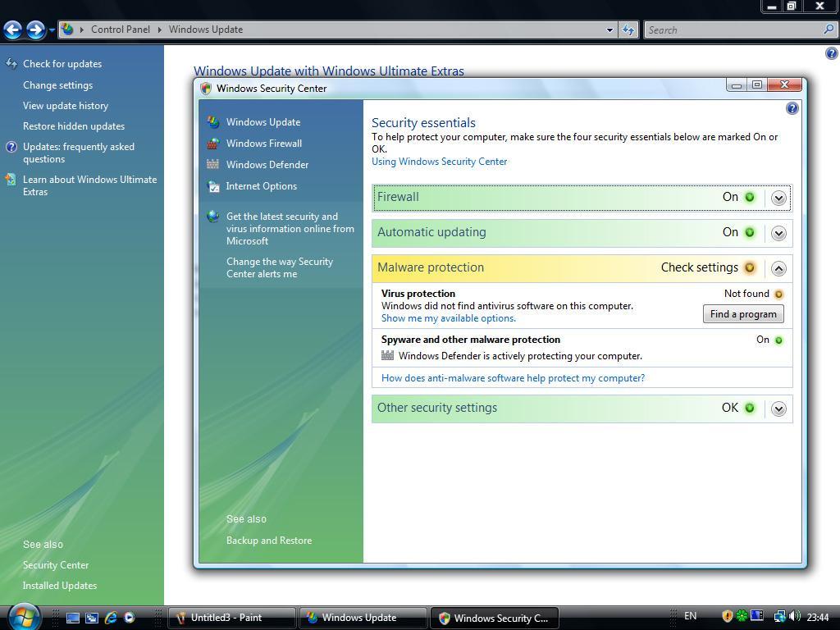Click Restore hidden updates

point(74,126)
